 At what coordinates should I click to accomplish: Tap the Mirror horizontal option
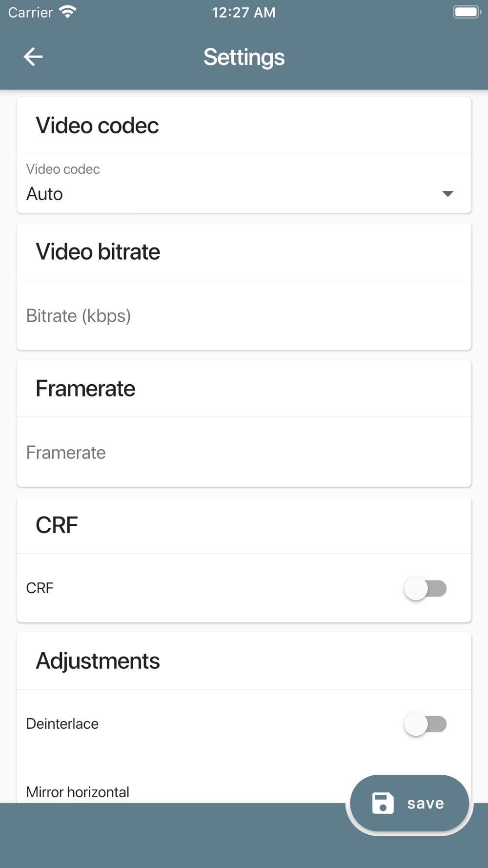(x=78, y=791)
